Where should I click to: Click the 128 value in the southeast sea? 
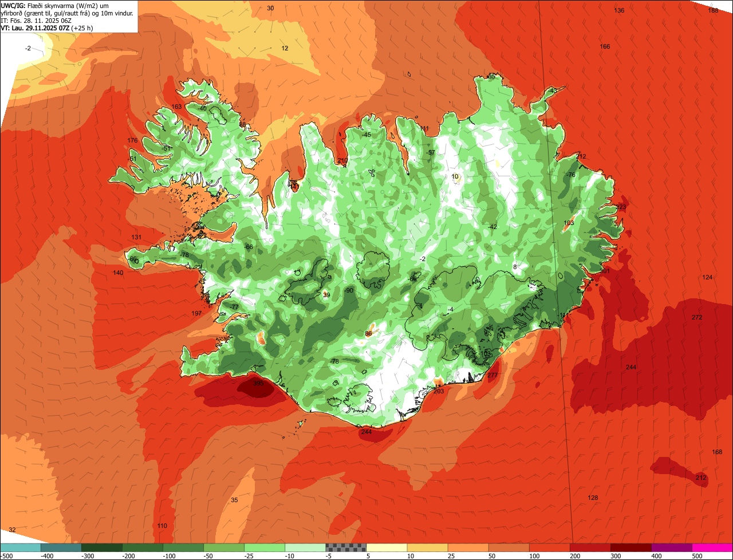593,498
